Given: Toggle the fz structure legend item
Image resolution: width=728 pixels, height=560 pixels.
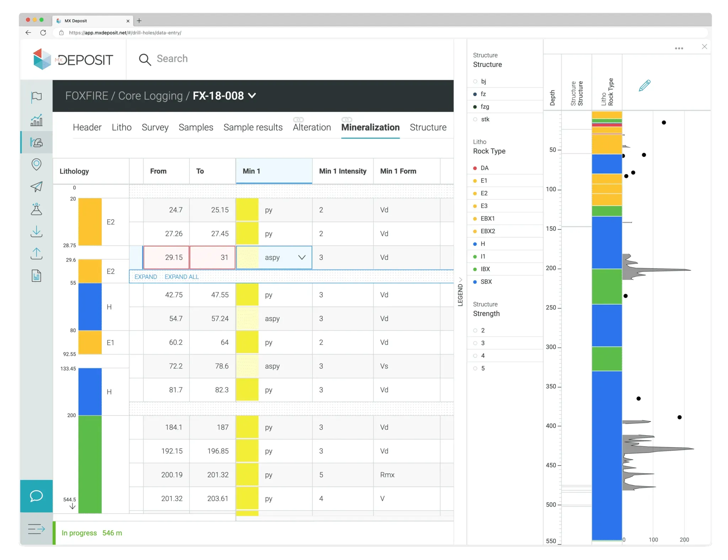Looking at the screenshot, I should [483, 94].
